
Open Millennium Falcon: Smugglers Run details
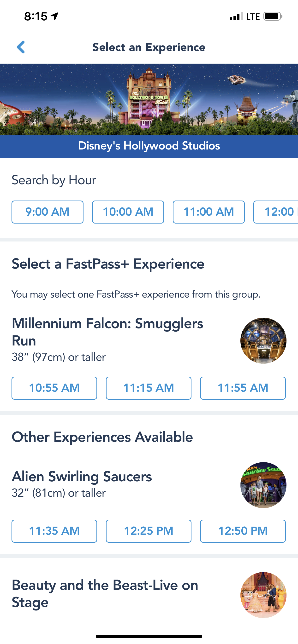click(107, 332)
